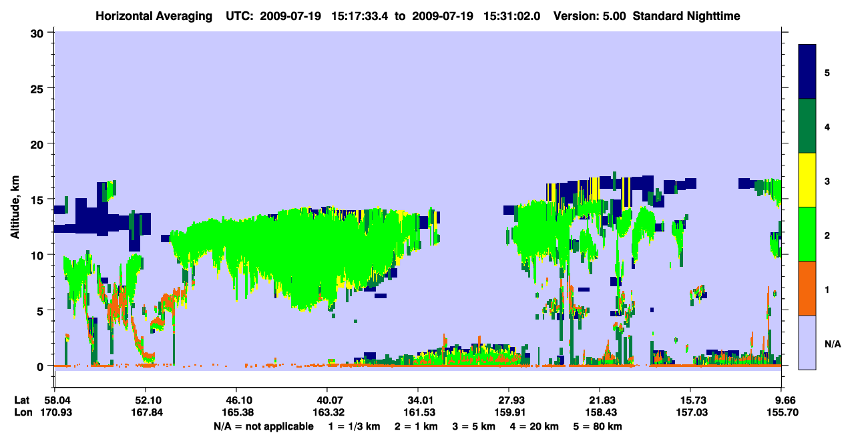Click the '1 = 1/3 km' legend entry

pyautogui.click(x=354, y=426)
